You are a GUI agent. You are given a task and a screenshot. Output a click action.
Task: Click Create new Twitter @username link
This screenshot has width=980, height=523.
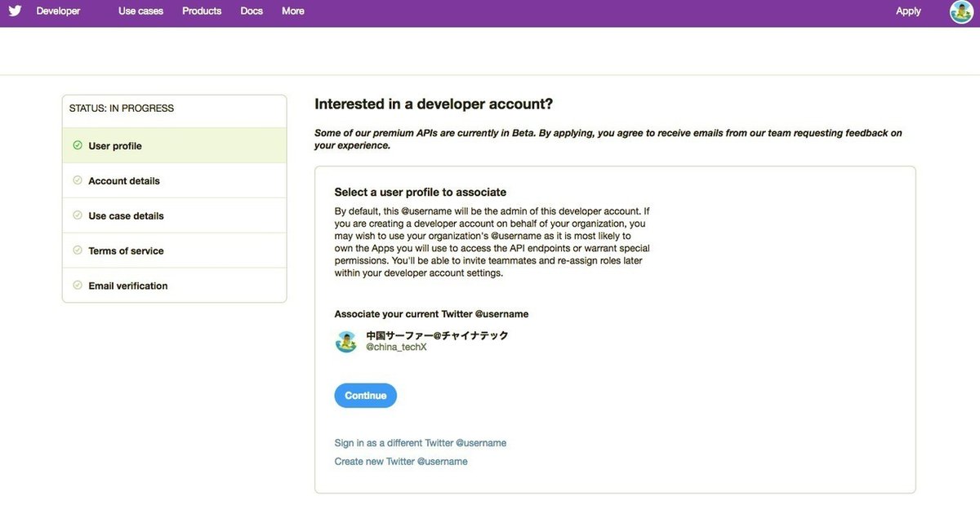[401, 462]
